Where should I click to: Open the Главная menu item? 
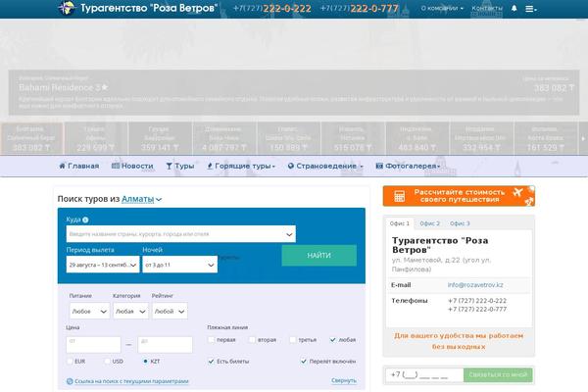[79, 166]
